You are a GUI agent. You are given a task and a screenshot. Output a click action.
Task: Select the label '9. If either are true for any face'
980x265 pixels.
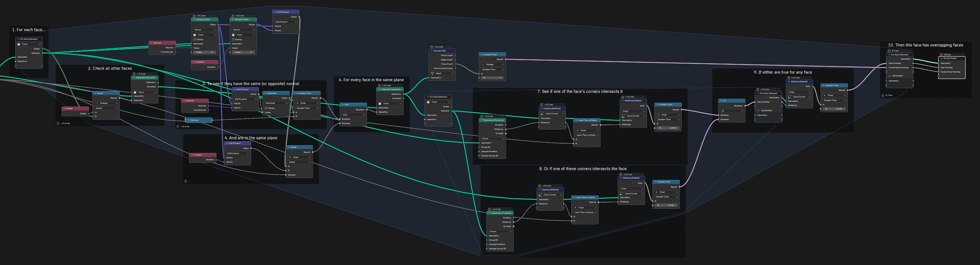click(783, 72)
